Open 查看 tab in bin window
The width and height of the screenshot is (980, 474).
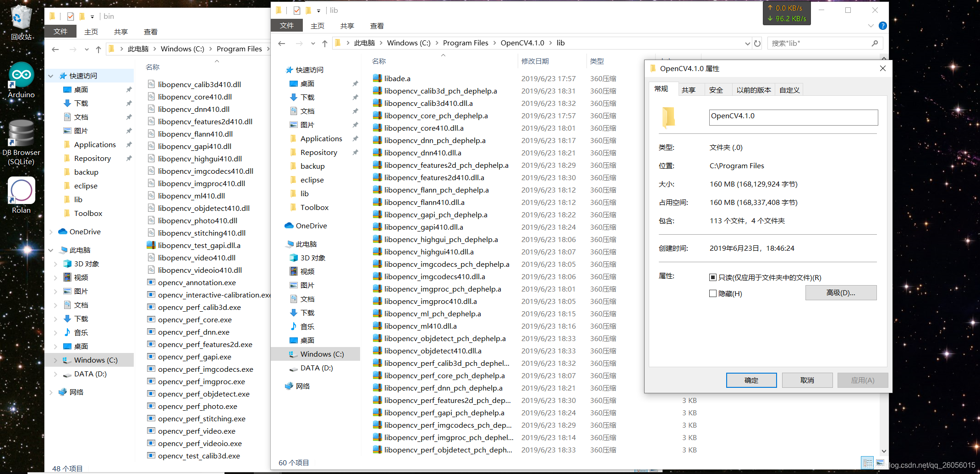[x=150, y=32]
